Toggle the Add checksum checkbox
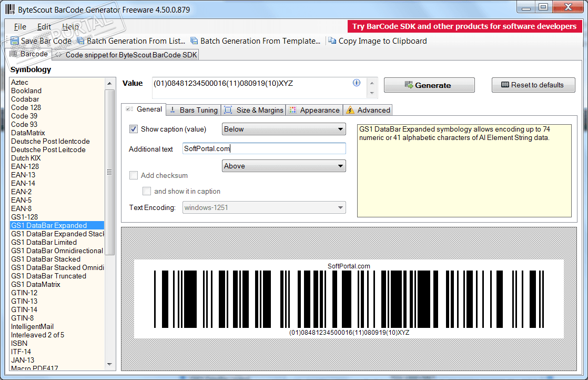 (x=134, y=175)
